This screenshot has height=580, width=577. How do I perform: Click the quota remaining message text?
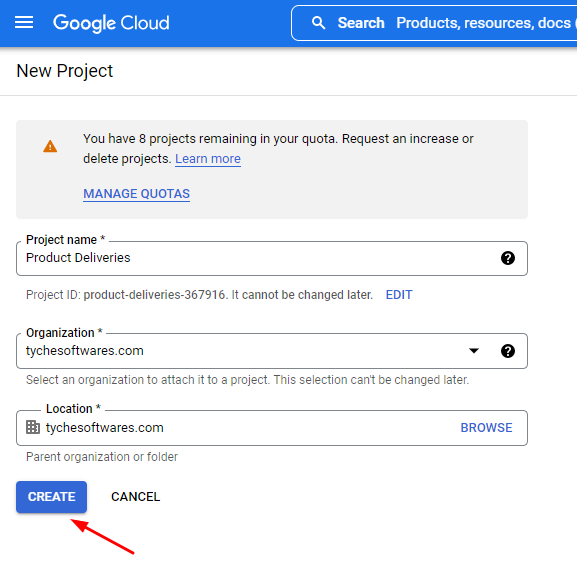point(278,149)
